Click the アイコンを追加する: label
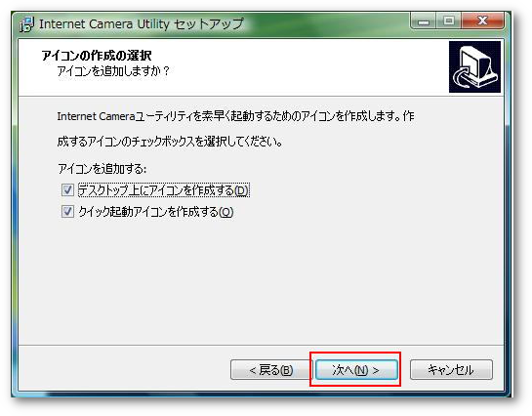 click(x=102, y=169)
